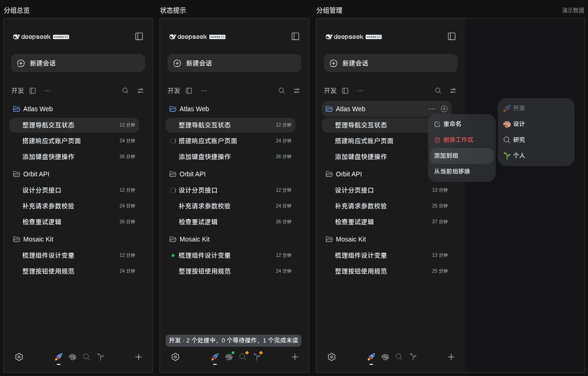The width and height of the screenshot is (588, 376).
Task: Click Atlas Web workspace row in 分组管理
Action: pos(387,109)
